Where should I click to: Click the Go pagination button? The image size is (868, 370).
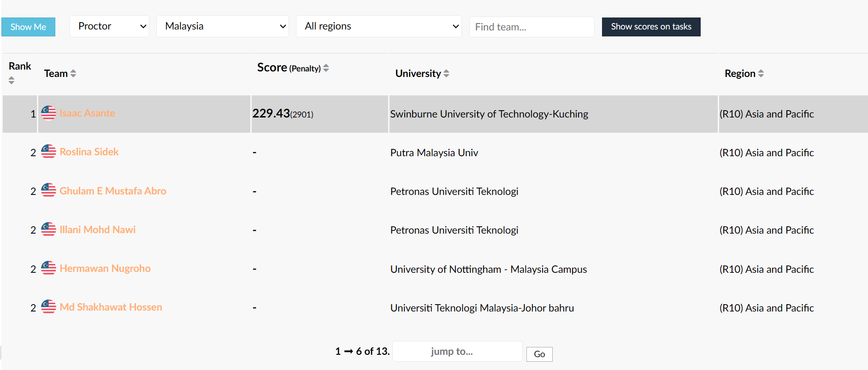539,354
